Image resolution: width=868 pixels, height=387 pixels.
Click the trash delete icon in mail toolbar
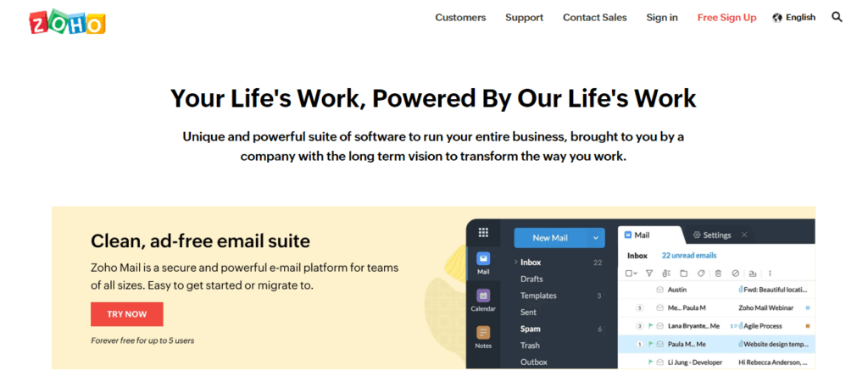point(718,274)
